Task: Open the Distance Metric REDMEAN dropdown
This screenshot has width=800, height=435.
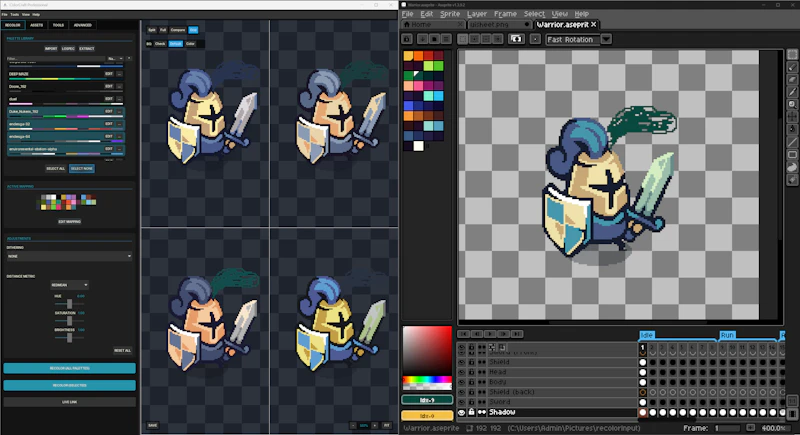Action: point(69,285)
